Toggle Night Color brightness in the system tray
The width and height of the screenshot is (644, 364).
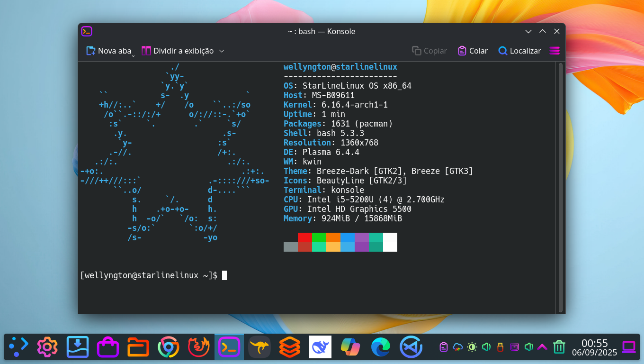(x=472, y=347)
